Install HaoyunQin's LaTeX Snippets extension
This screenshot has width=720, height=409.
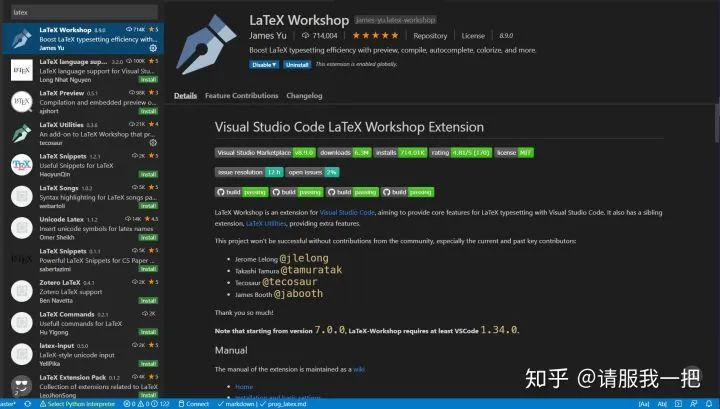[148, 174]
